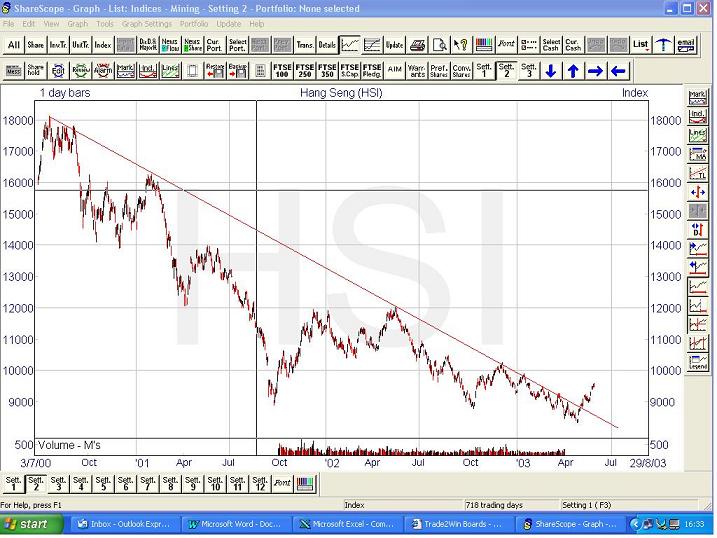Click the FTSE 250 button
The image size is (717, 538).
(x=305, y=71)
